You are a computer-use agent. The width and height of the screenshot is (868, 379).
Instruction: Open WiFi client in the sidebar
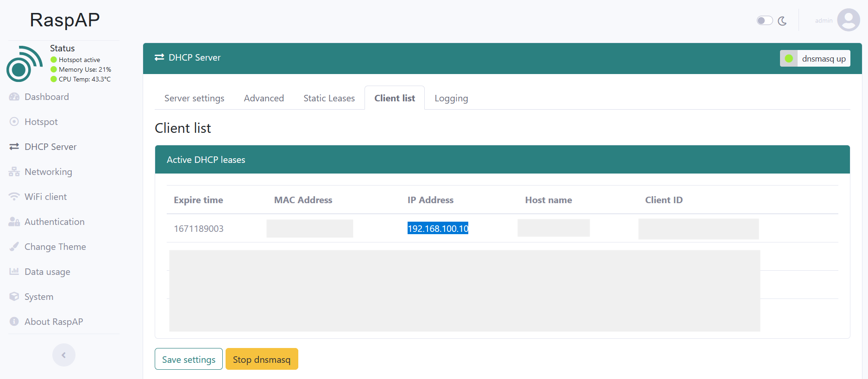point(45,197)
